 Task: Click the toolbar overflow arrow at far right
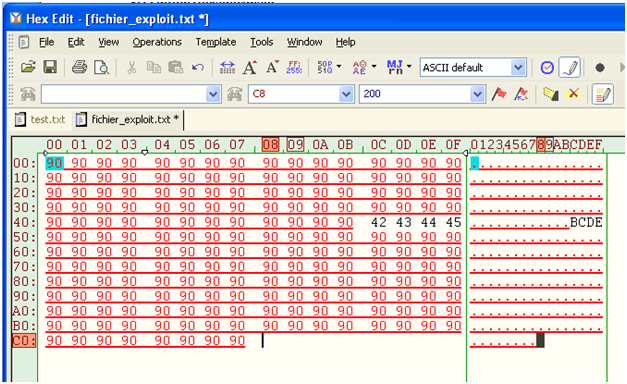[x=622, y=68]
